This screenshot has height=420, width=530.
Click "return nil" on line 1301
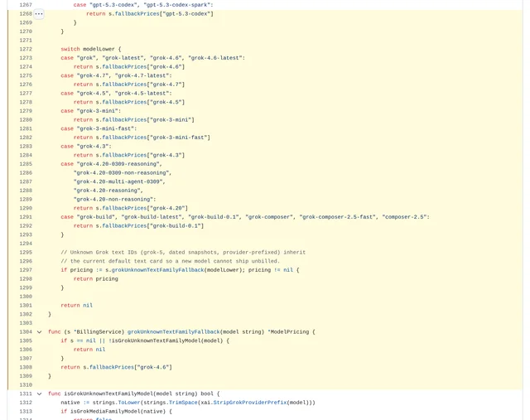pos(77,306)
